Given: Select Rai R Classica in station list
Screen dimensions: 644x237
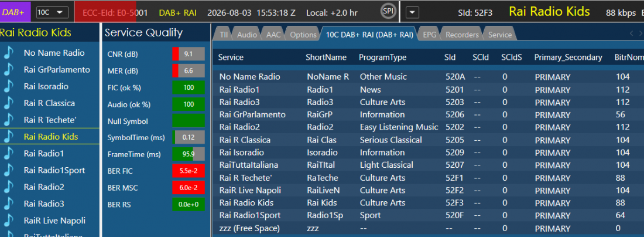Looking at the screenshot, I should coord(50,103).
